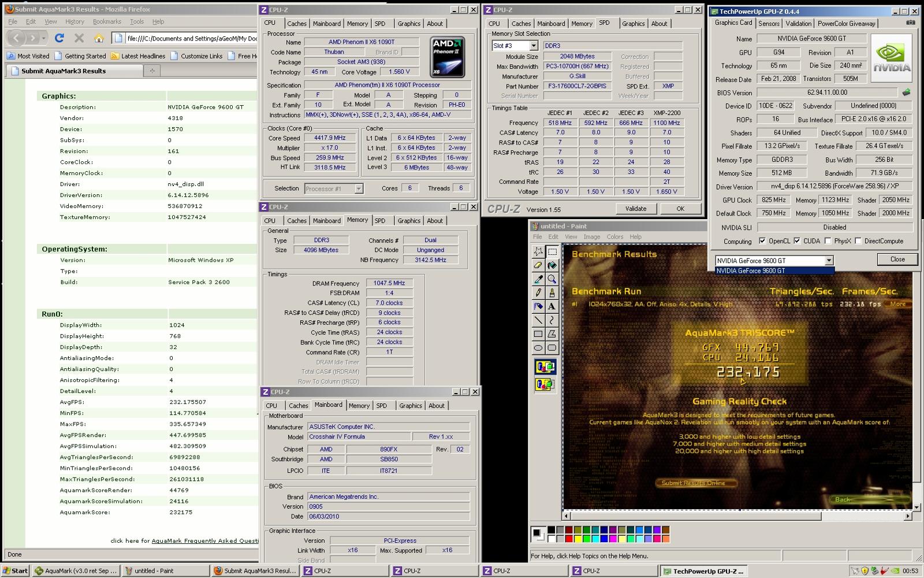Click Paint horizontal scrollbar left arrow
Image resolution: width=924 pixels, height=578 pixels.
pos(567,516)
